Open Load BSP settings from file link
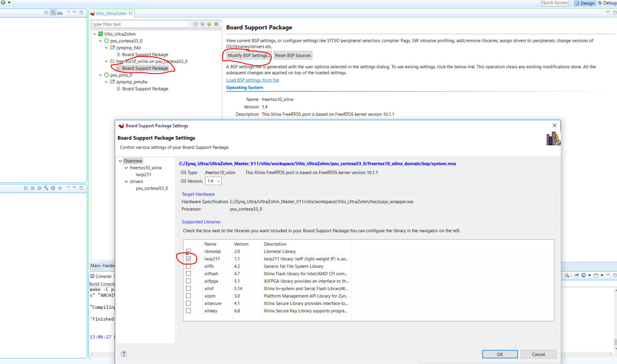 point(252,80)
